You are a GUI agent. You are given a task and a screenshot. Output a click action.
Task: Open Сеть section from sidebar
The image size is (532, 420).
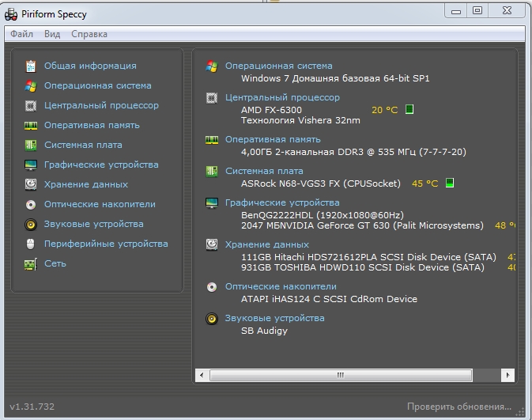(55, 263)
